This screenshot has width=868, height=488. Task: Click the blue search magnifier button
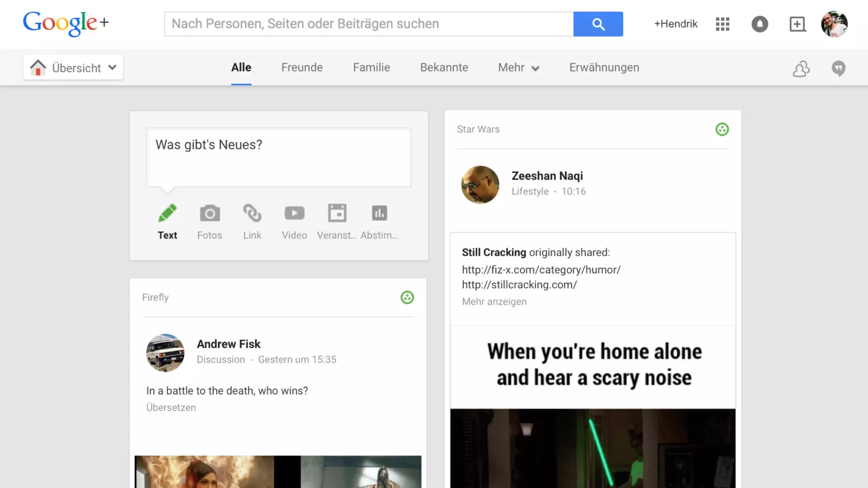(598, 24)
